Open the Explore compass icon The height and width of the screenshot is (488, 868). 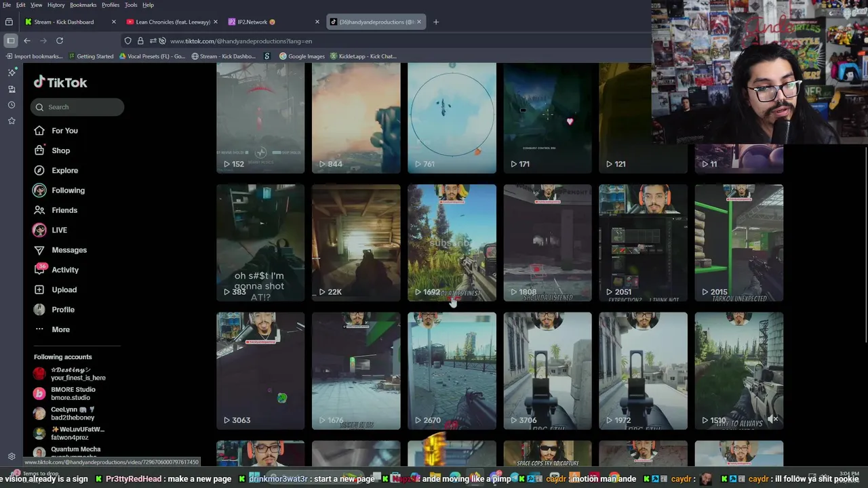point(39,170)
